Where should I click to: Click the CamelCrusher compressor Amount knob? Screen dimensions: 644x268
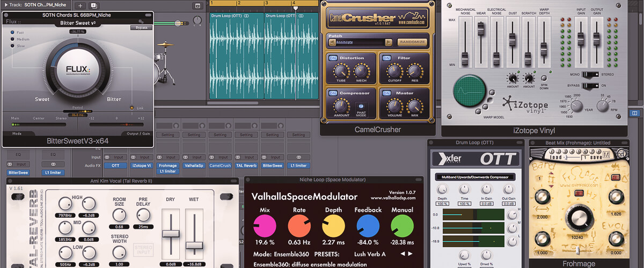[341, 106]
